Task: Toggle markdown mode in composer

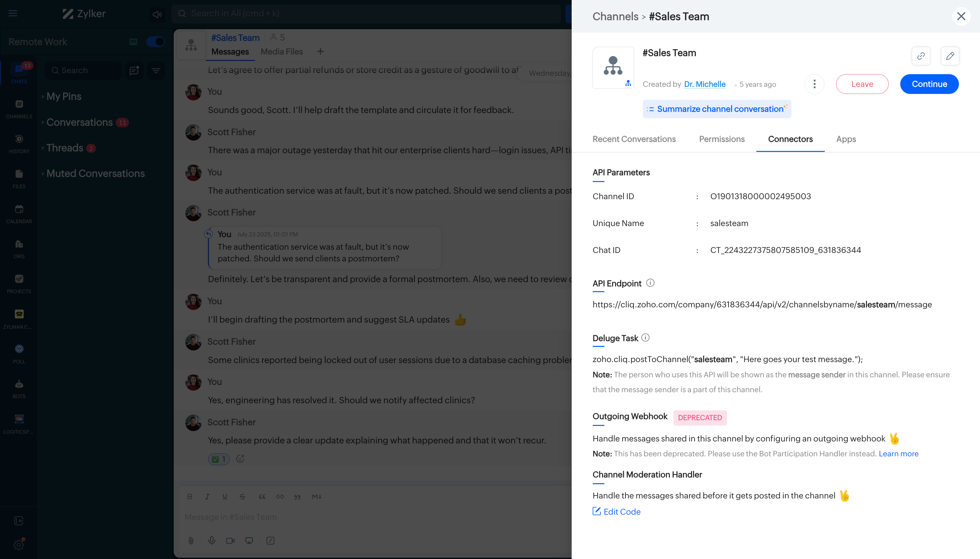Action: [x=317, y=496]
